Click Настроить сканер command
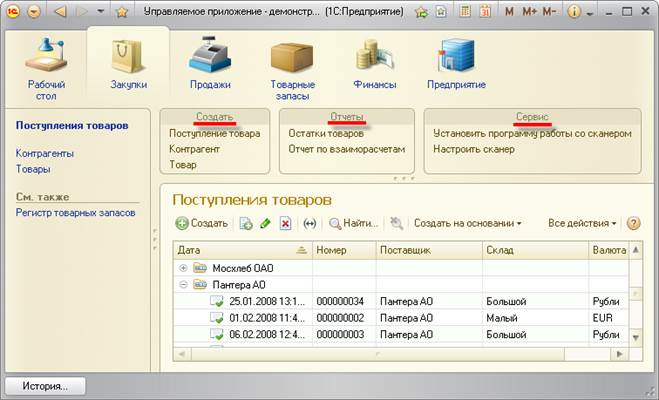The width and height of the screenshot is (659, 400). (474, 149)
